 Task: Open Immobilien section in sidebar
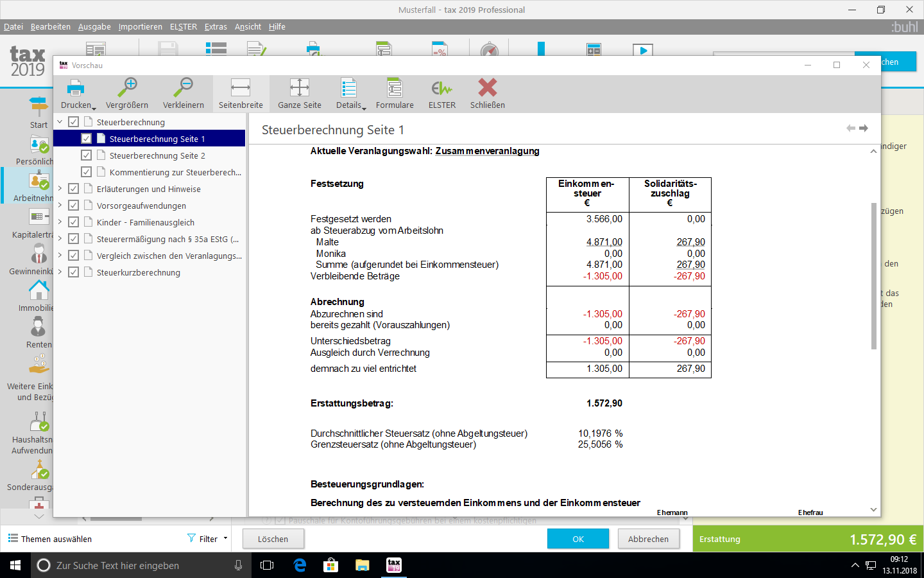36,296
